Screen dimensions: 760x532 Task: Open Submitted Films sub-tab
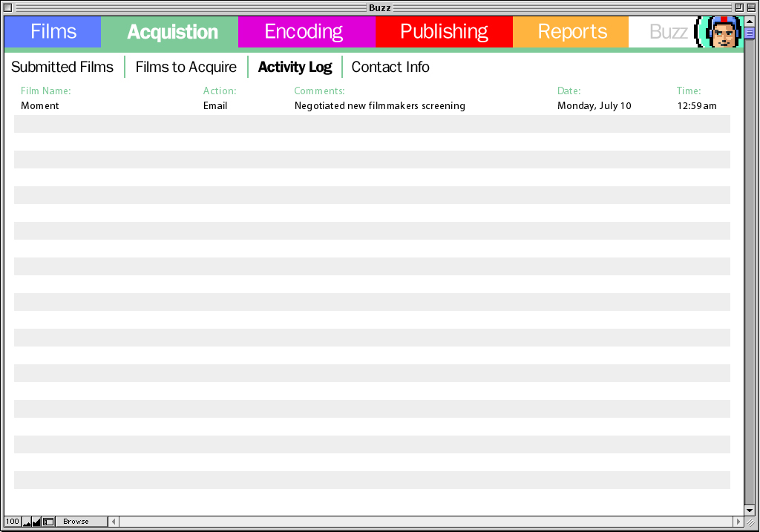pos(62,67)
